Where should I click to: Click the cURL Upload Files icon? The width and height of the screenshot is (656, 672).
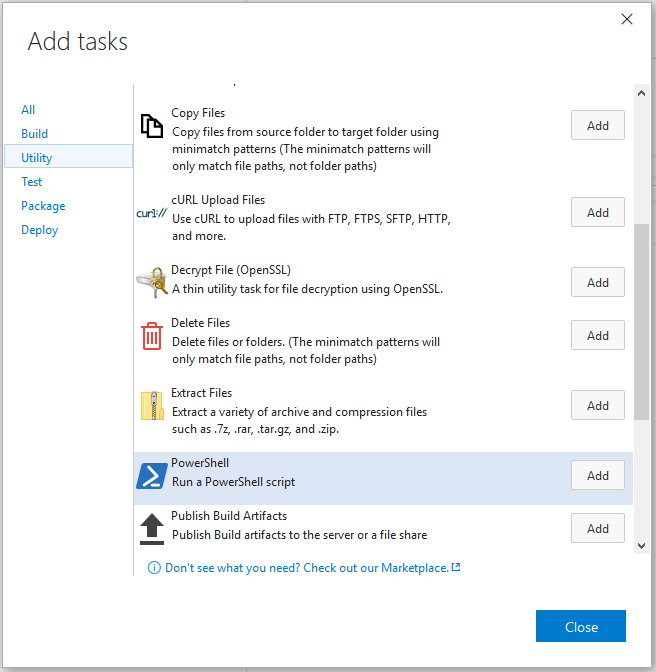[152, 213]
